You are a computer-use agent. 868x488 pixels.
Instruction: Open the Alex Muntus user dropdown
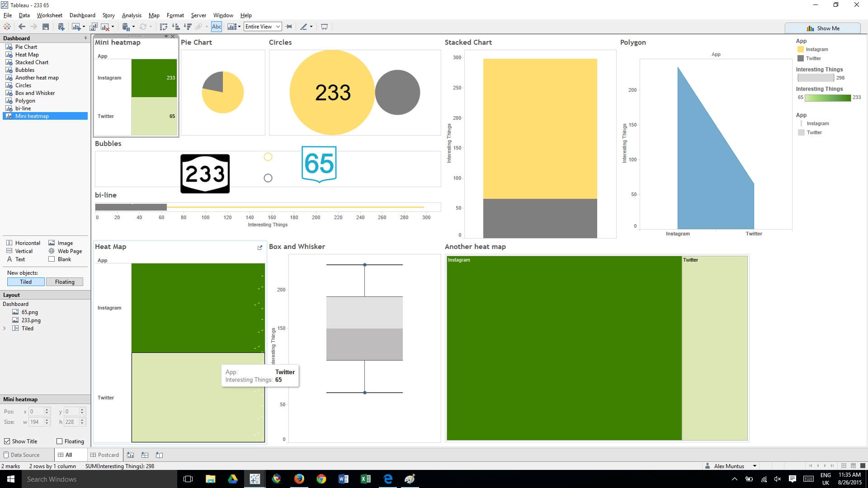pyautogui.click(x=755, y=466)
